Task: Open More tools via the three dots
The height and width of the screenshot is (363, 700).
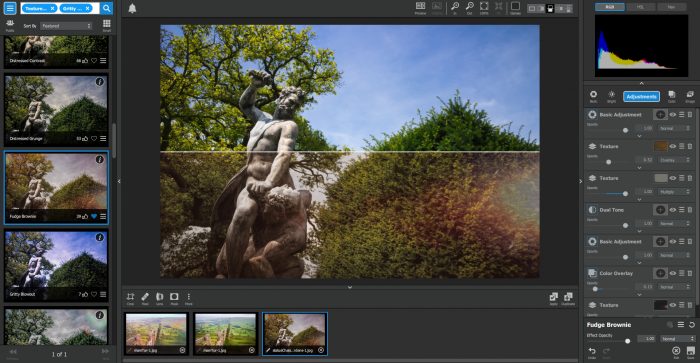Action: click(189, 298)
